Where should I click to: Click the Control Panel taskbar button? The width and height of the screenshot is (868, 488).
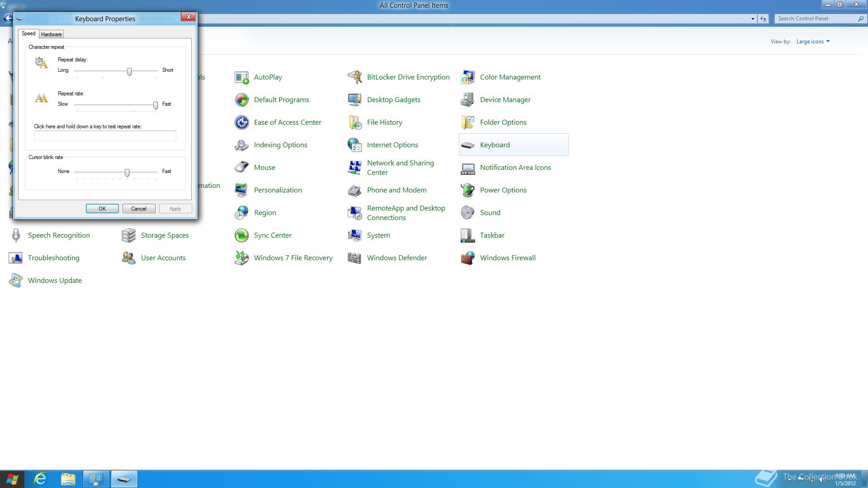[x=96, y=479]
